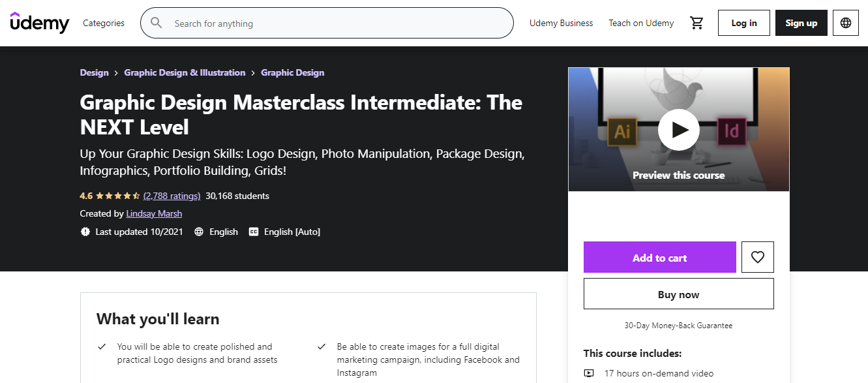Screen dimensions: 868x383
Task: Click the search magnifying glass icon
Action: pos(156,22)
